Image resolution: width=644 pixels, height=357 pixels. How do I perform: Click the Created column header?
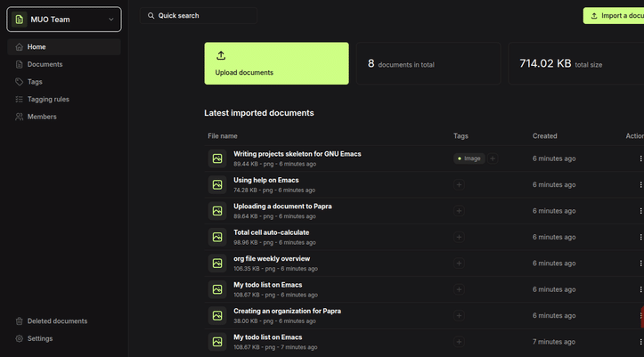(544, 136)
